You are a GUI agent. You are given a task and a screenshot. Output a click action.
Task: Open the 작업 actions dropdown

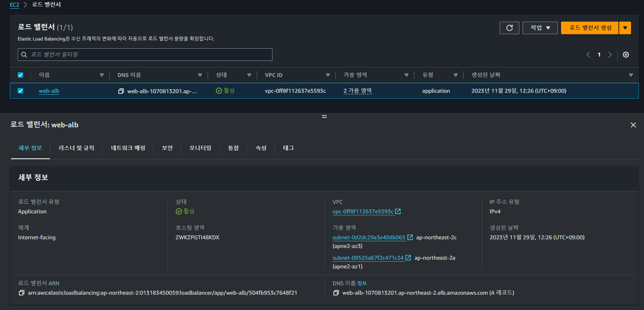tap(540, 28)
